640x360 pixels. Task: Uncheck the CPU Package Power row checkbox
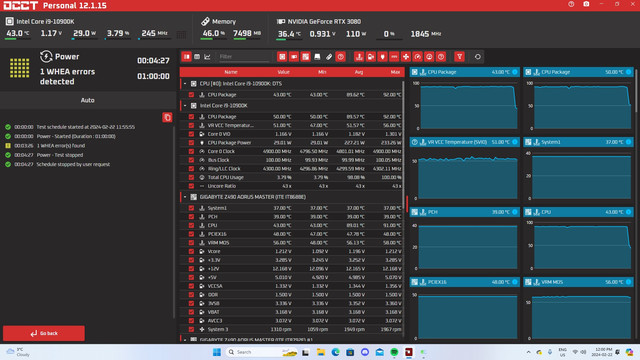pos(191,142)
